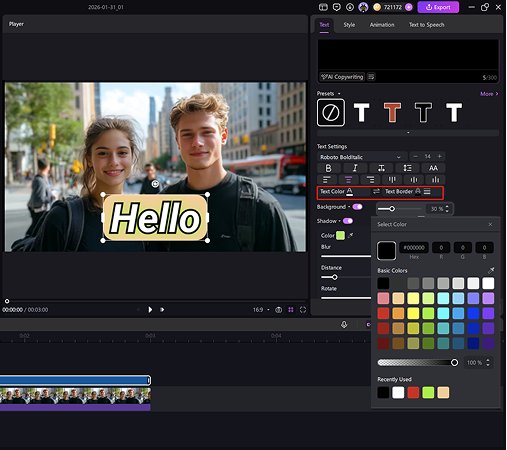Toggle Bold text formatting
The width and height of the screenshot is (507, 450).
click(x=328, y=168)
